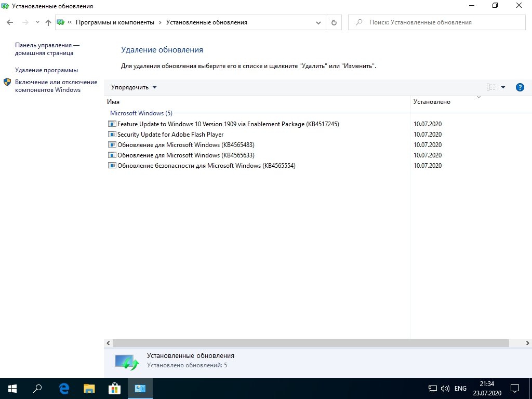This screenshot has height=399, width=532.
Task: Click the horizontal scrollbar left arrow
Action: coord(108,343)
